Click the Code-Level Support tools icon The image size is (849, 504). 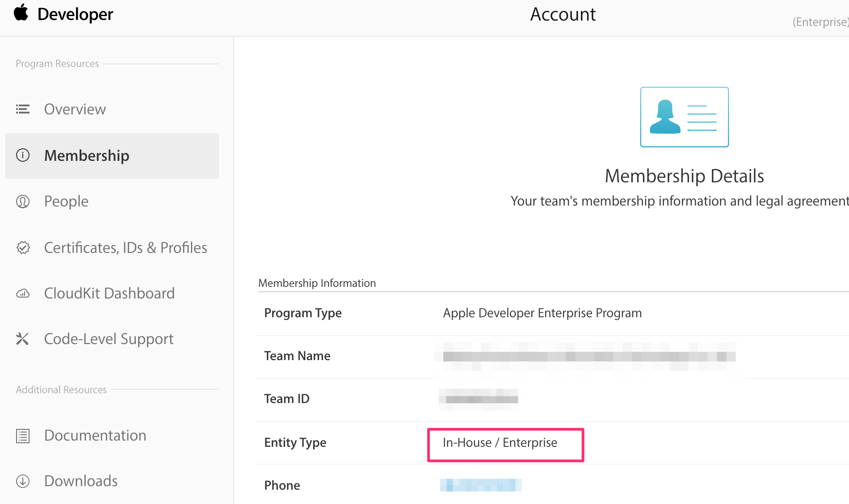22,339
